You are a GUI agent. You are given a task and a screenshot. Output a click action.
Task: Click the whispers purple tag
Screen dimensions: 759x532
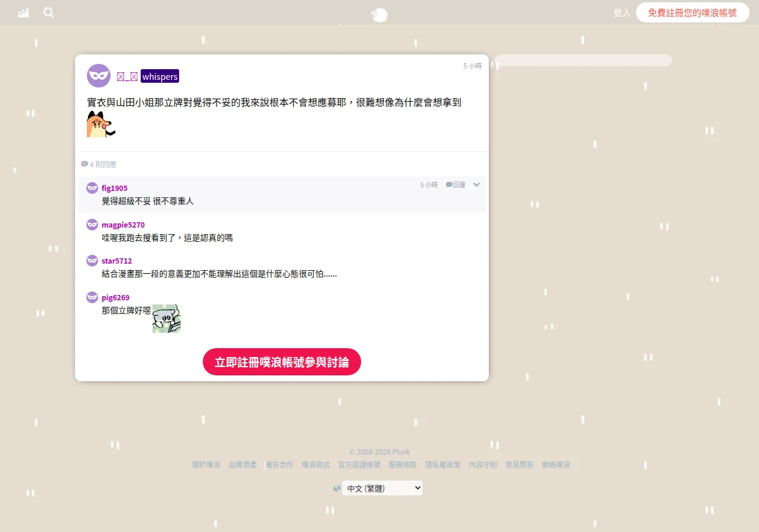[160, 76]
